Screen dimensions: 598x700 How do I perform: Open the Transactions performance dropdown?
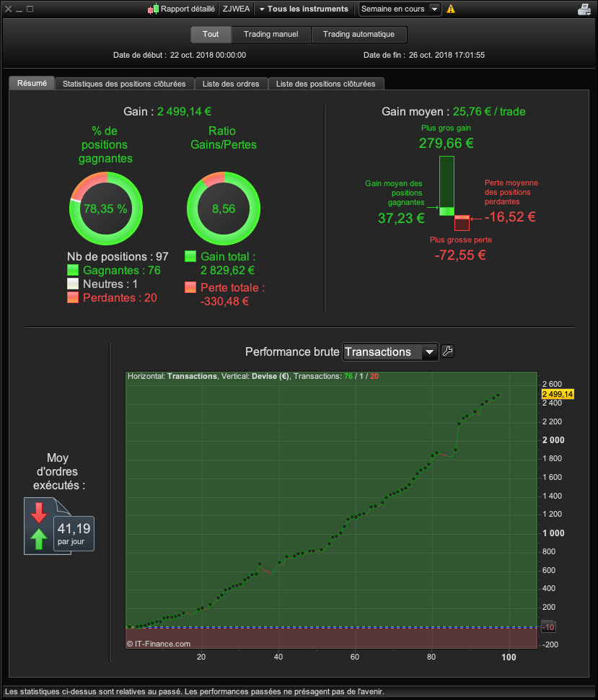[x=390, y=351]
